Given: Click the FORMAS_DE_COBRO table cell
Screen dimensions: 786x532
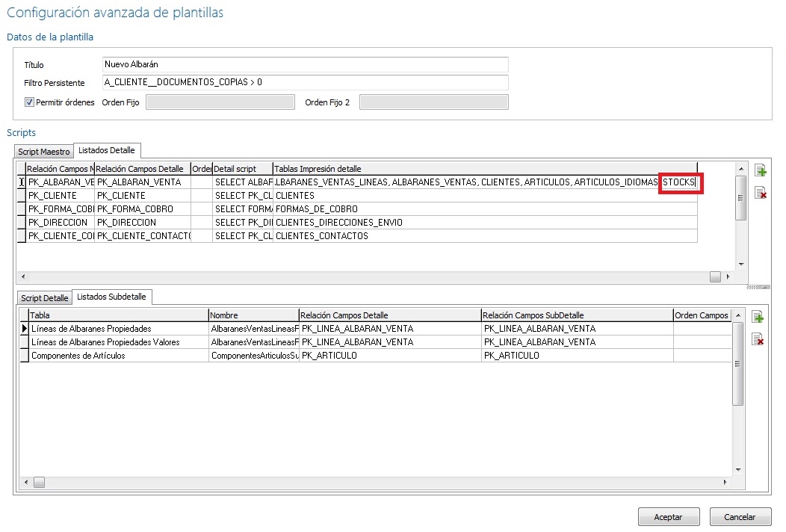Looking at the screenshot, I should 484,209.
